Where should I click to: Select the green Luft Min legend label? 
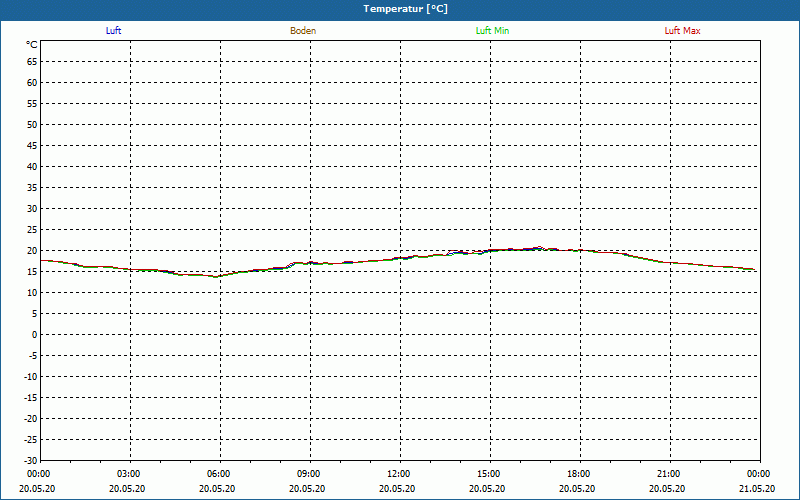(492, 31)
